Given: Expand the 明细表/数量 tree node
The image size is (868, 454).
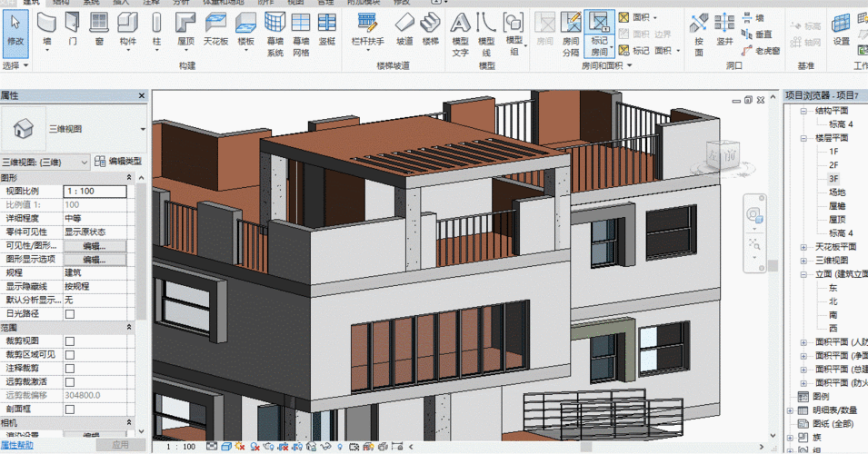Looking at the screenshot, I should pos(790,410).
